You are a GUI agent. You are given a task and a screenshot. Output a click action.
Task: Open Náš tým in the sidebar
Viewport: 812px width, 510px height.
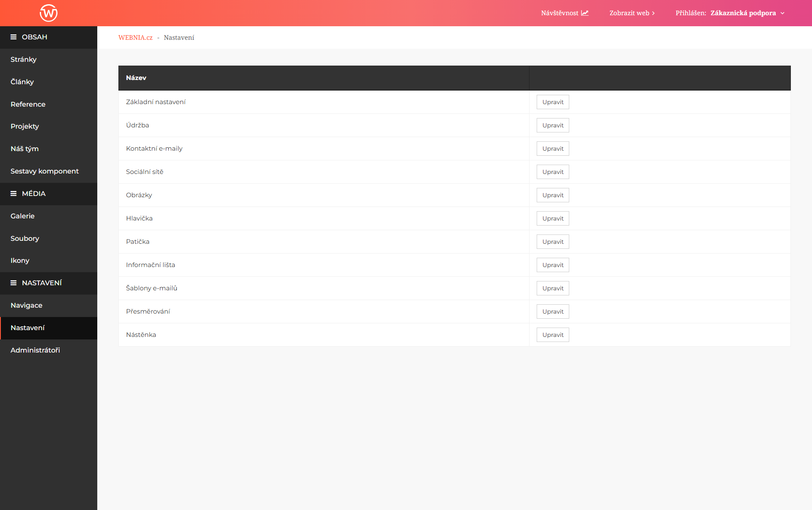point(49,149)
